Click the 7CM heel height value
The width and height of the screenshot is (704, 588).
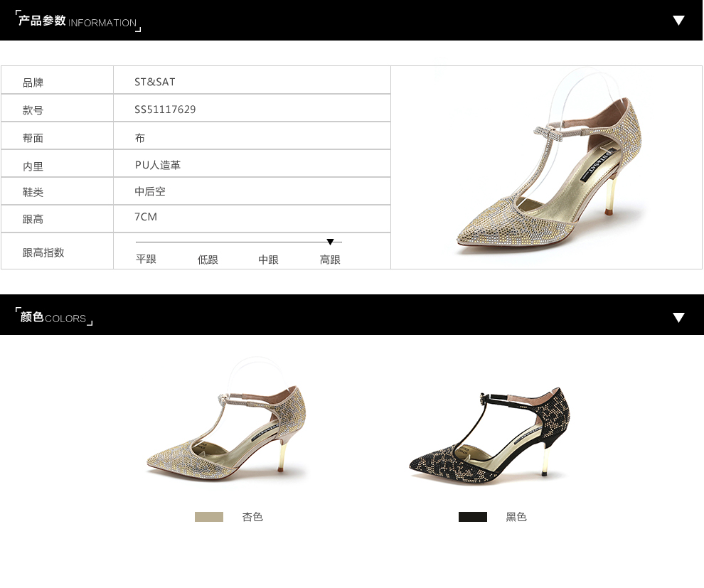[x=146, y=217]
